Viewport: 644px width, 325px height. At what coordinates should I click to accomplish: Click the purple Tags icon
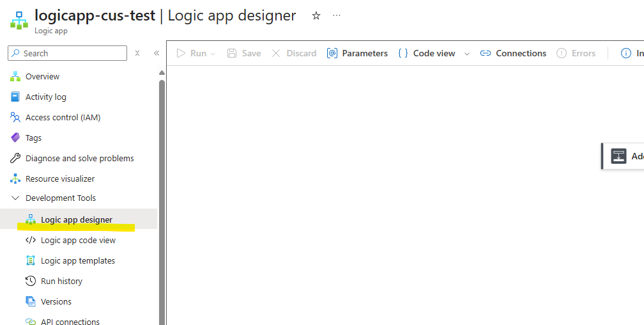(x=15, y=138)
